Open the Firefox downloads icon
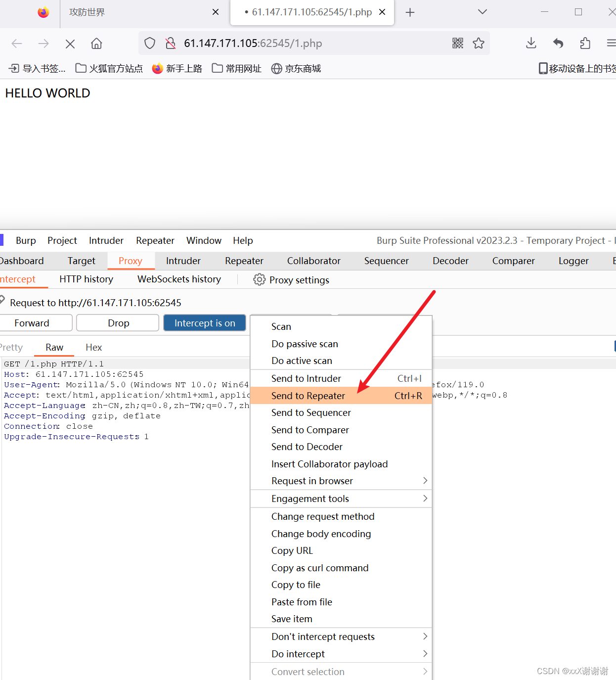Screen dimensions: 616x680 [x=531, y=43]
